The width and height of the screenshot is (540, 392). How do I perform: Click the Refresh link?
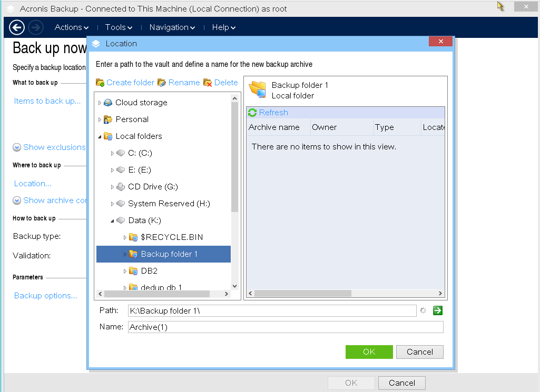coord(273,113)
